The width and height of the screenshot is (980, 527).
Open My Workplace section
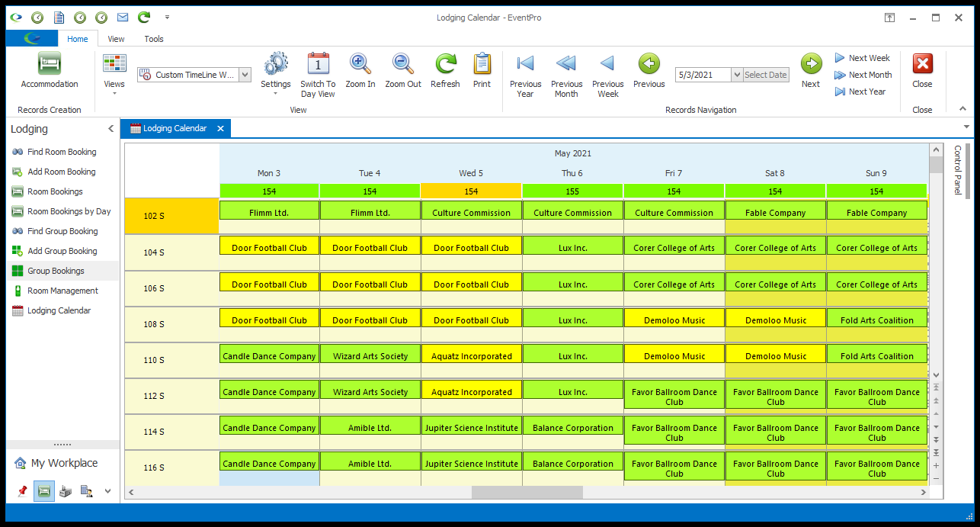pos(63,463)
